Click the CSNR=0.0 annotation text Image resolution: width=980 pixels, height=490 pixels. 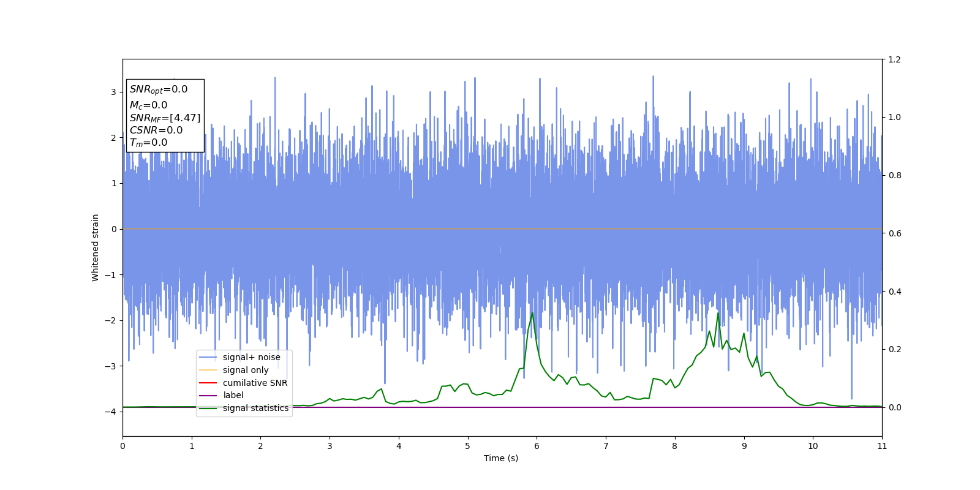tap(156, 130)
